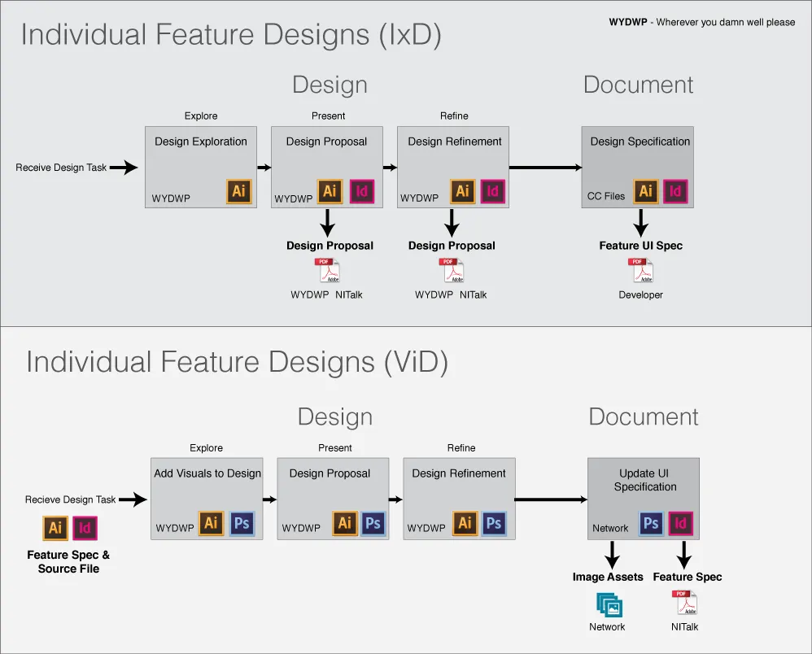
Task: Click the Photoshop icon in Add Visuals box
Action: click(x=242, y=524)
